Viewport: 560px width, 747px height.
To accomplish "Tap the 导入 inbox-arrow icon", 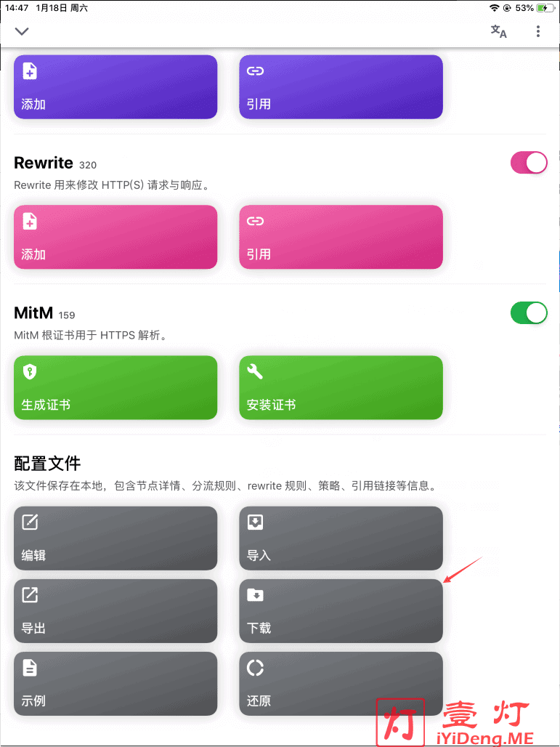I will (255, 522).
